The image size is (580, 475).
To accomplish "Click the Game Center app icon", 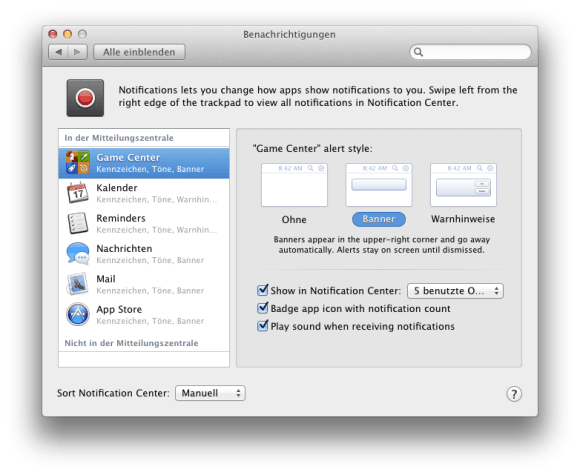I will pos(78,162).
